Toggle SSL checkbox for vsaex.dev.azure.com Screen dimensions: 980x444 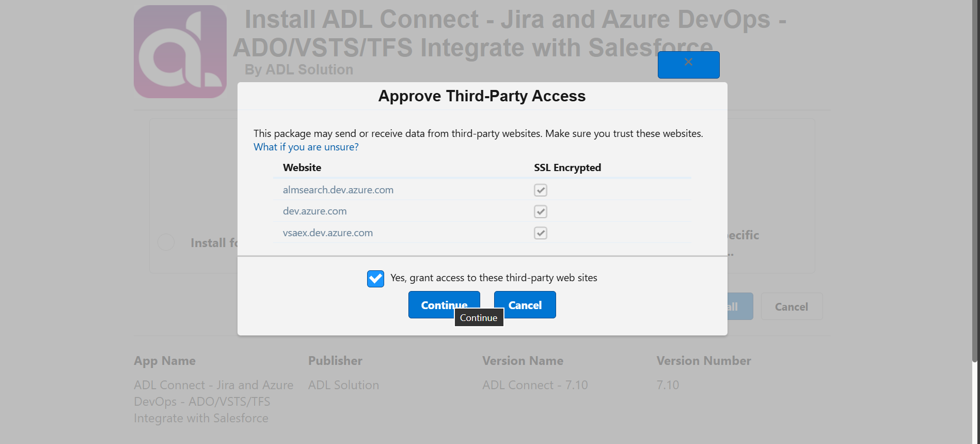541,233
